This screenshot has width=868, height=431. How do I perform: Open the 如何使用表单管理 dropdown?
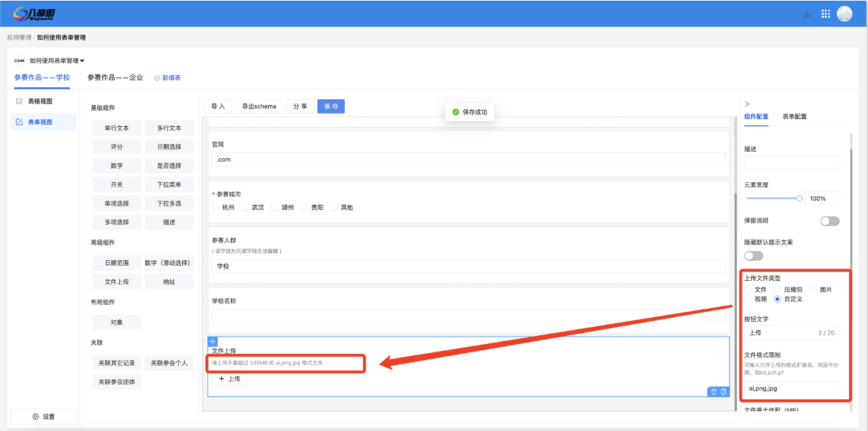[x=57, y=61]
